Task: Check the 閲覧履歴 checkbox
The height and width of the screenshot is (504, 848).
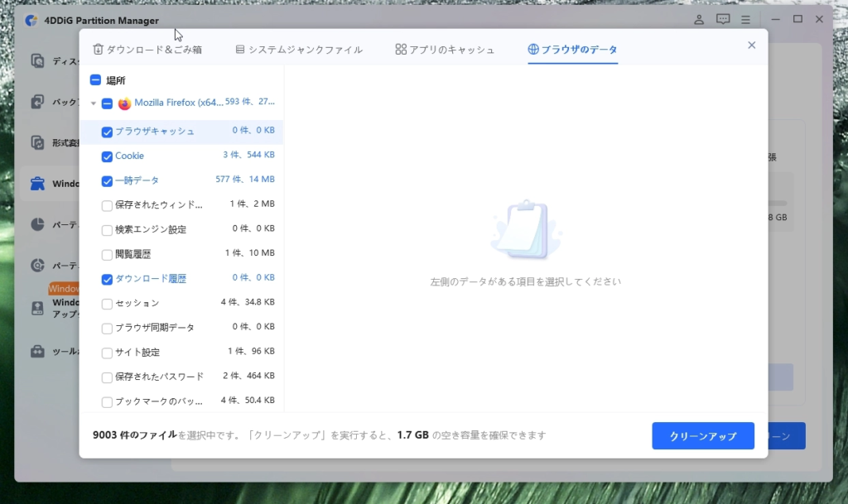Action: coord(107,255)
